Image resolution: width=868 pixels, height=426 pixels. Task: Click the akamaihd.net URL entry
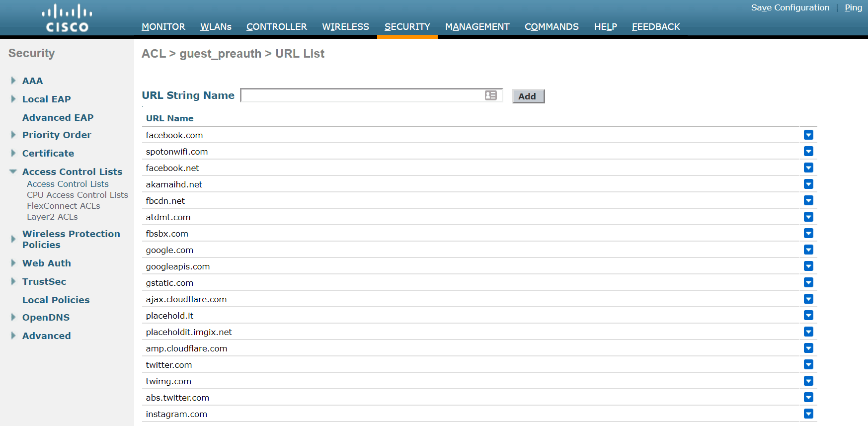click(x=174, y=184)
